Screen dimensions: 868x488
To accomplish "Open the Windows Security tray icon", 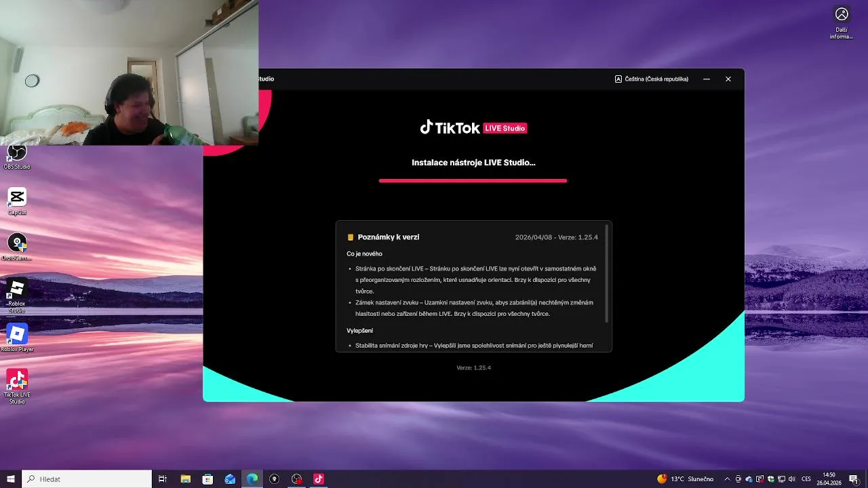I will tap(770, 479).
